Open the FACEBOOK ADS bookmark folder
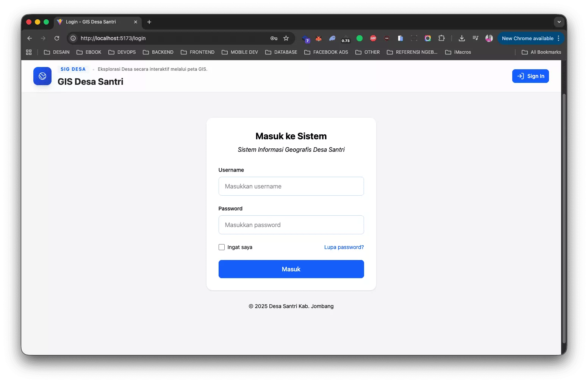 326,52
